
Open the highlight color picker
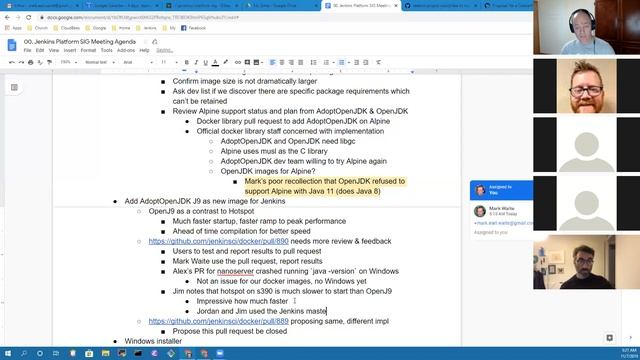tap(225, 62)
